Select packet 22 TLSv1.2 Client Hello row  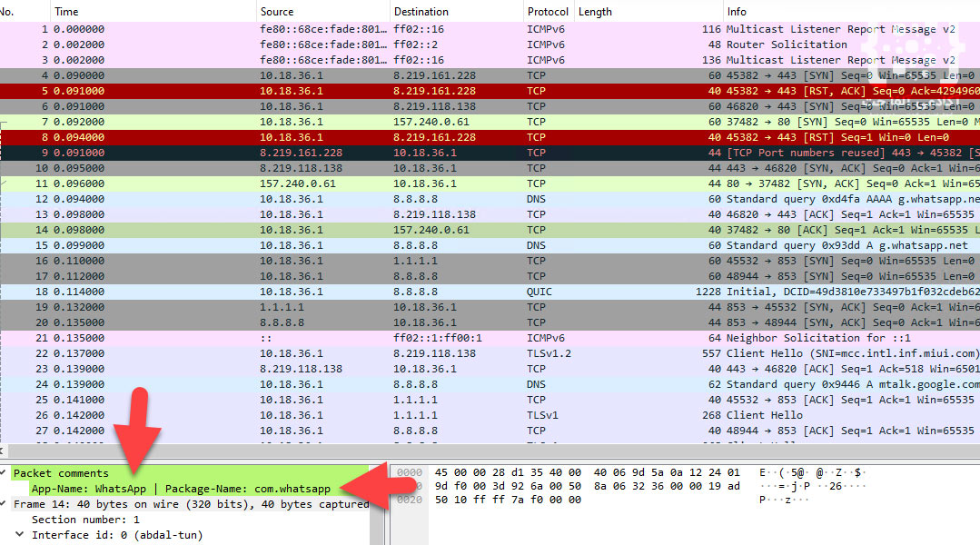[x=490, y=353]
